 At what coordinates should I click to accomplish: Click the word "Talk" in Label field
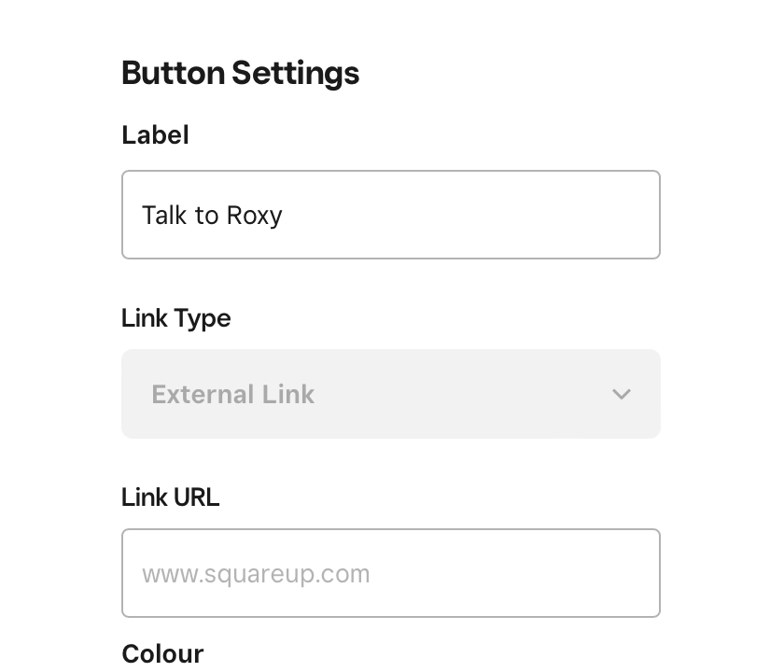point(164,216)
